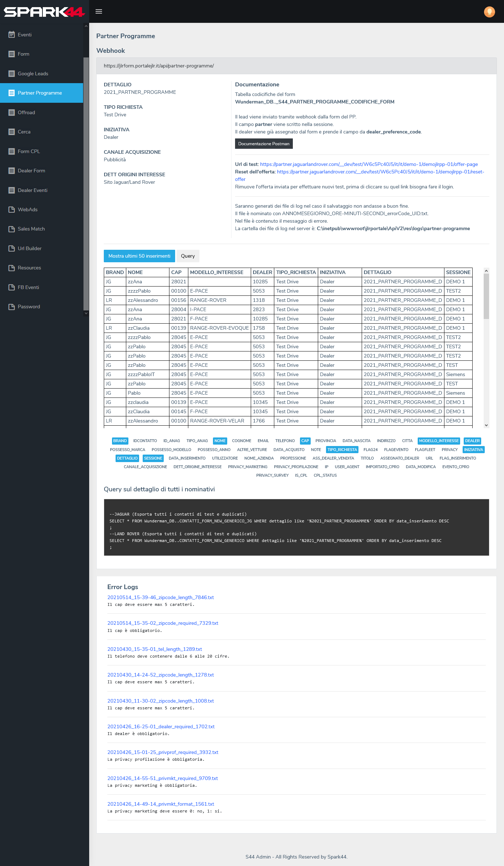Toggle the MODELLO_INTERESSE column tag
Screen dimensions: 504x866
click(439, 441)
